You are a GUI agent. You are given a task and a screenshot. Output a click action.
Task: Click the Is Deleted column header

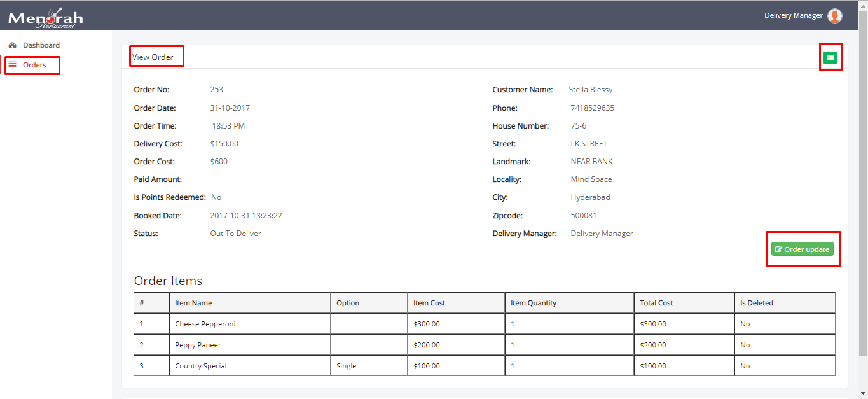pyautogui.click(x=756, y=303)
